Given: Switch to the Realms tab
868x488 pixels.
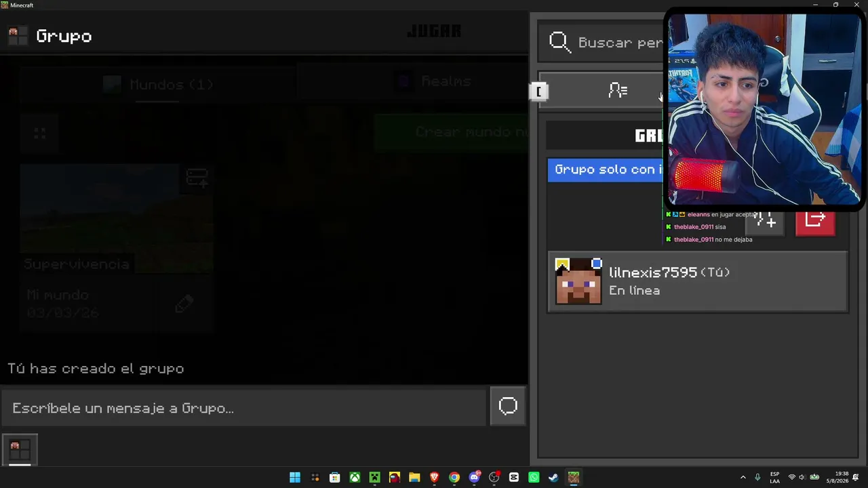Looking at the screenshot, I should [434, 81].
